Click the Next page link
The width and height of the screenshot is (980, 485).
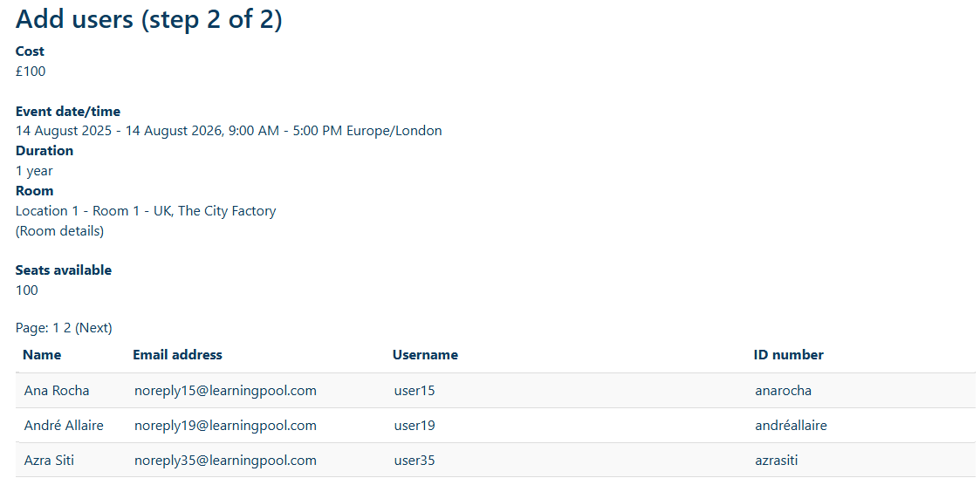pos(93,328)
